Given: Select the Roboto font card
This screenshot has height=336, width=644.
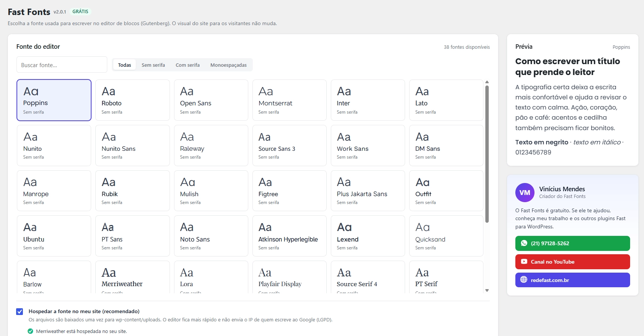Looking at the screenshot, I should tap(132, 100).
